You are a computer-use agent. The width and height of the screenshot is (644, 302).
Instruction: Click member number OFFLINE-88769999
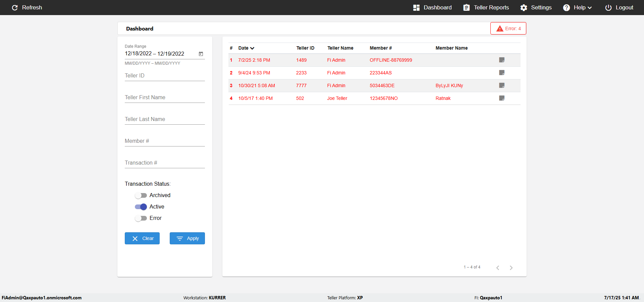tap(391, 60)
